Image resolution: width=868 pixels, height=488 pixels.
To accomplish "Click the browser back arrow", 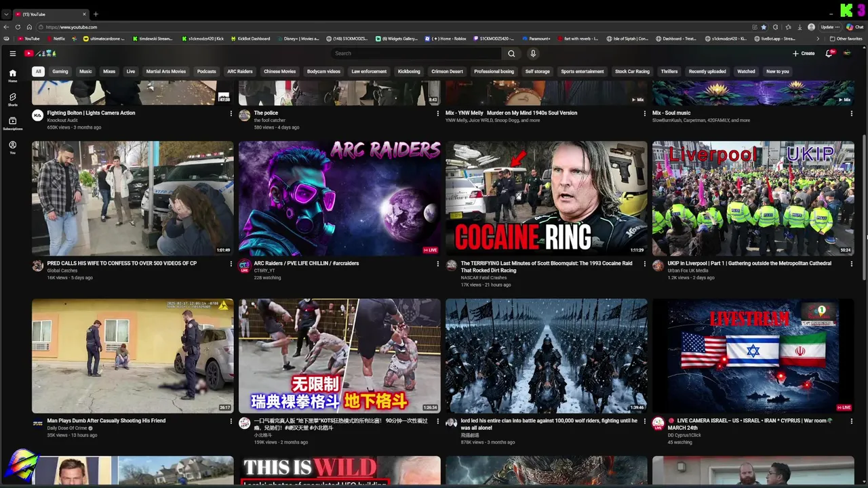I will tap(7, 27).
